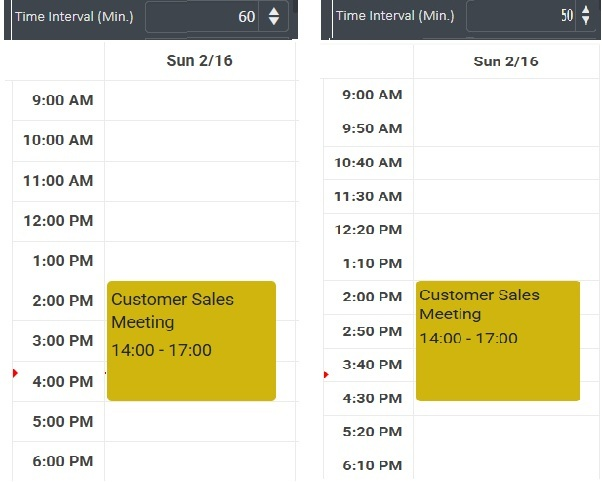602x482 pixels.
Task: Click the red time marker near 3:40 PM
Action: (x=326, y=375)
